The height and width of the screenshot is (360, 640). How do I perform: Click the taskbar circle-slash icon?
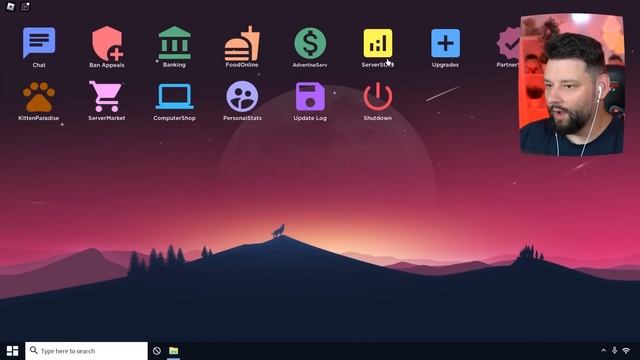click(x=157, y=351)
